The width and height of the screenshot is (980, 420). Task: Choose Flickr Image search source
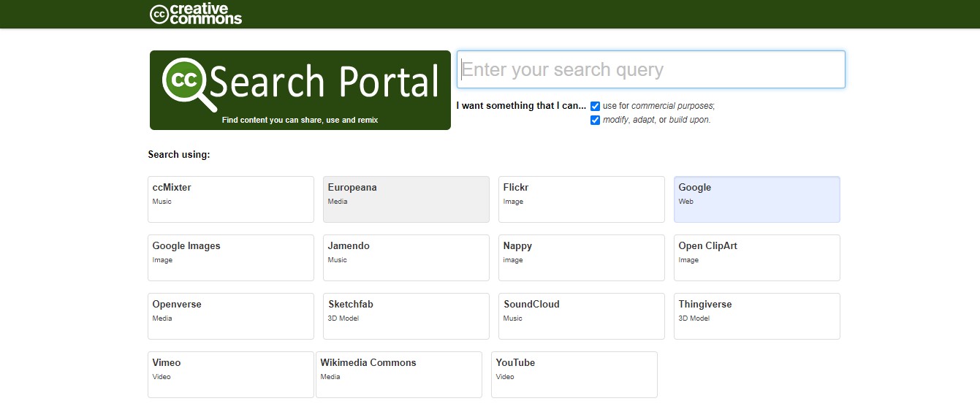[x=582, y=199]
